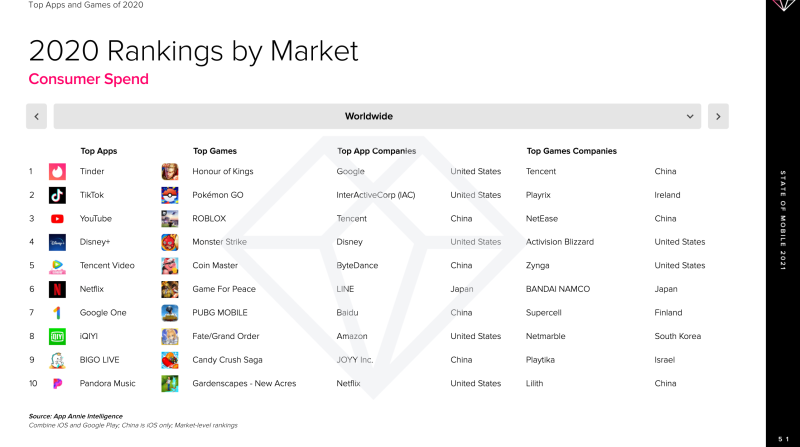Viewport: 800px width, 447px height.
Task: Click the Candy Crush Saga game icon
Action: 170,360
